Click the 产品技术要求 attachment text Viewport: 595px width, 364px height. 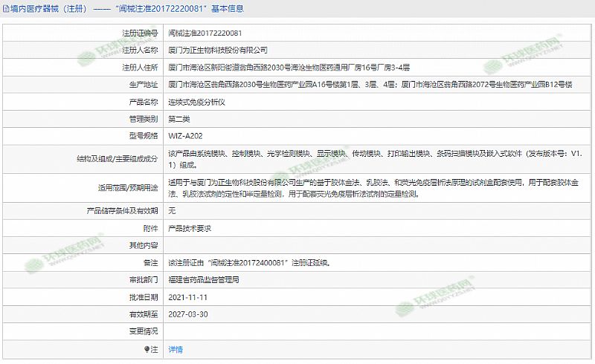pyautogui.click(x=190, y=228)
